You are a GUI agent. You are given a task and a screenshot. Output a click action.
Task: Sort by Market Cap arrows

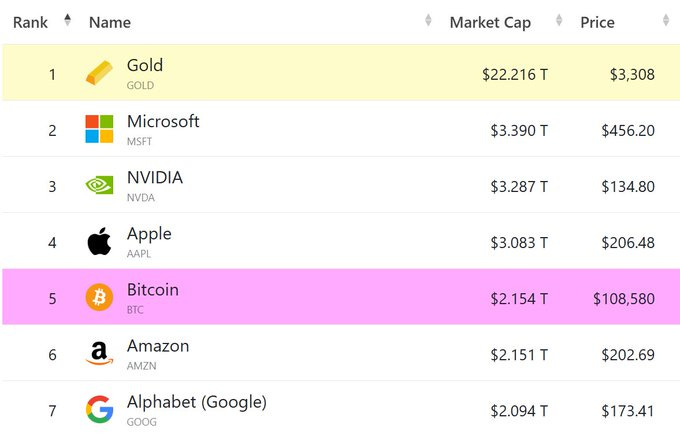point(559,20)
